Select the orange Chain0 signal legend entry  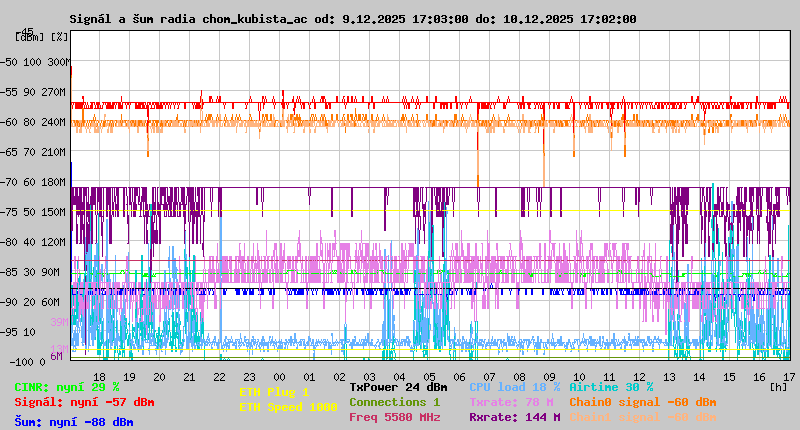click(643, 402)
